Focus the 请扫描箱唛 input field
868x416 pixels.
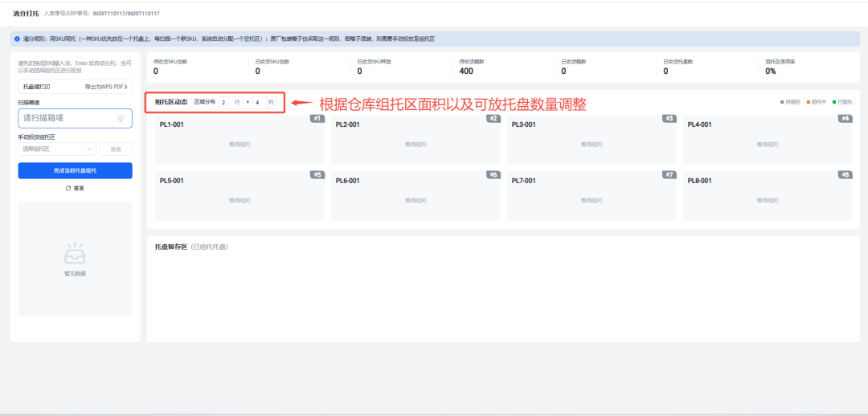[75, 118]
